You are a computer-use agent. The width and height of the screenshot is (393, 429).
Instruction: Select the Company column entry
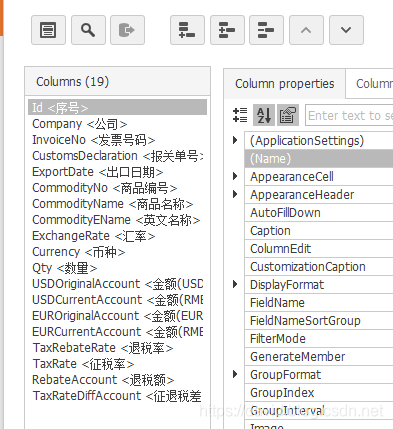(117, 124)
